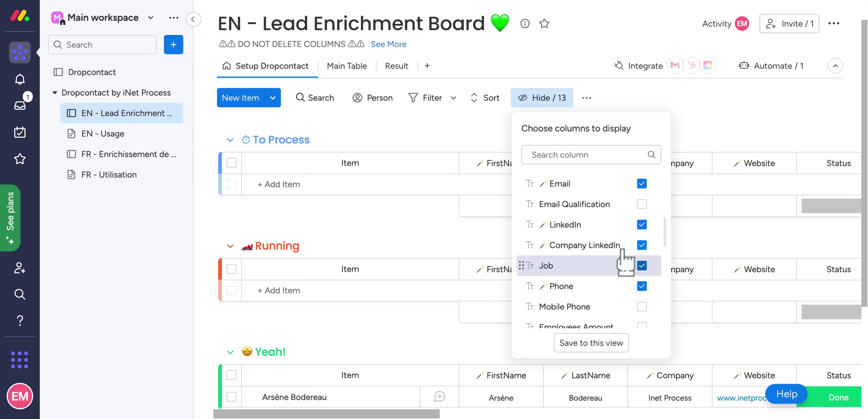Viewport: 868px width, 419px height.
Task: Focus the Search column input field
Action: click(591, 155)
